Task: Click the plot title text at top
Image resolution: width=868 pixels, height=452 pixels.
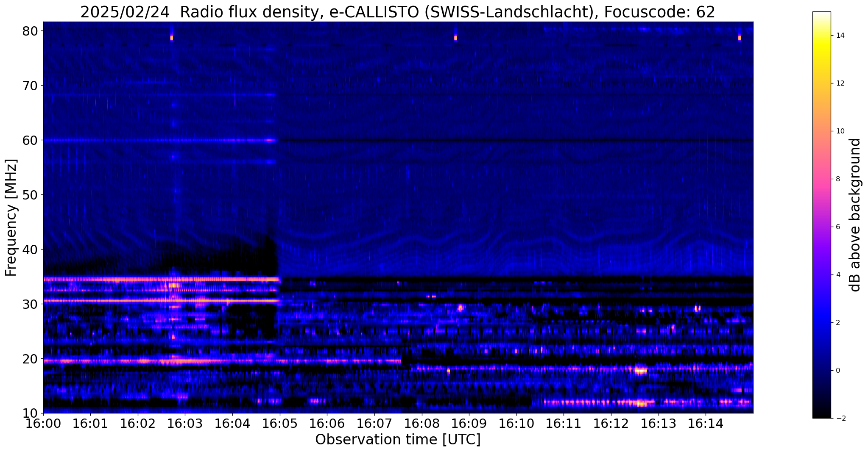Action: tap(398, 12)
